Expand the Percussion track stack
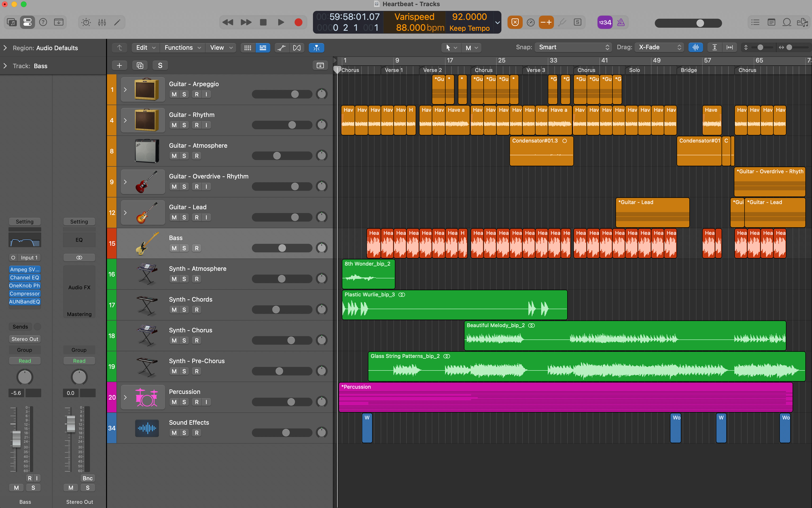Image resolution: width=812 pixels, height=508 pixels. point(125,397)
